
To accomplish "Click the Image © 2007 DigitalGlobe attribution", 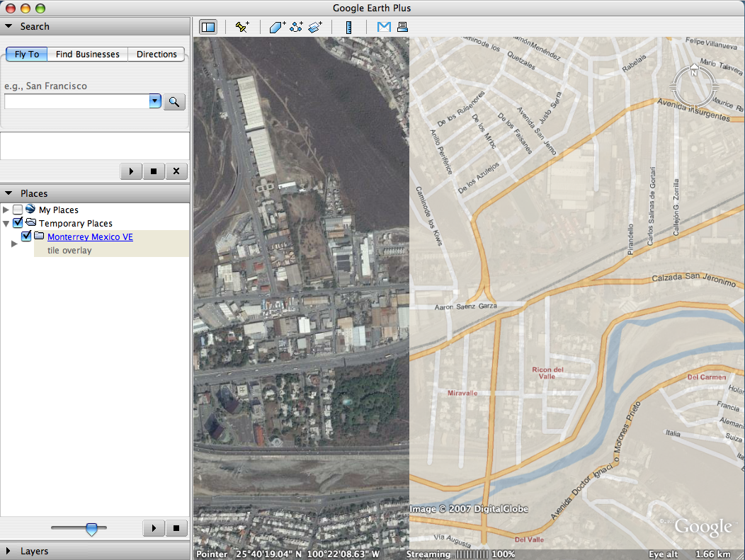I will click(469, 509).
